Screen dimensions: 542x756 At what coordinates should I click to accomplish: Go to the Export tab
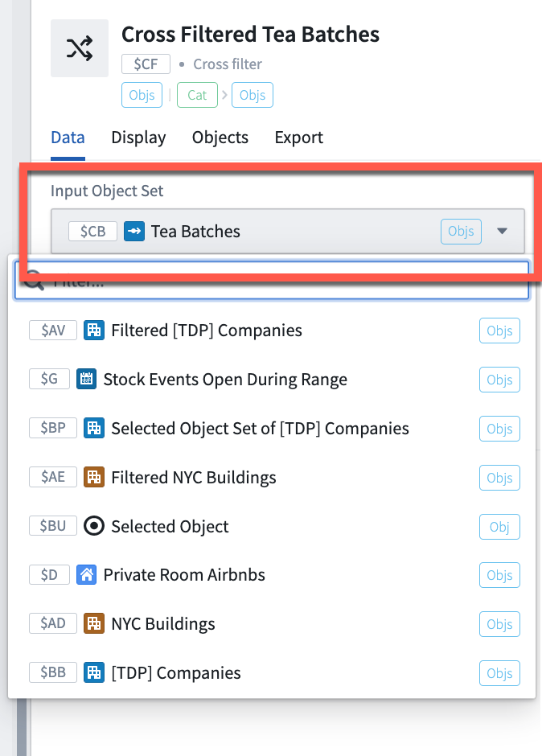pyautogui.click(x=298, y=138)
